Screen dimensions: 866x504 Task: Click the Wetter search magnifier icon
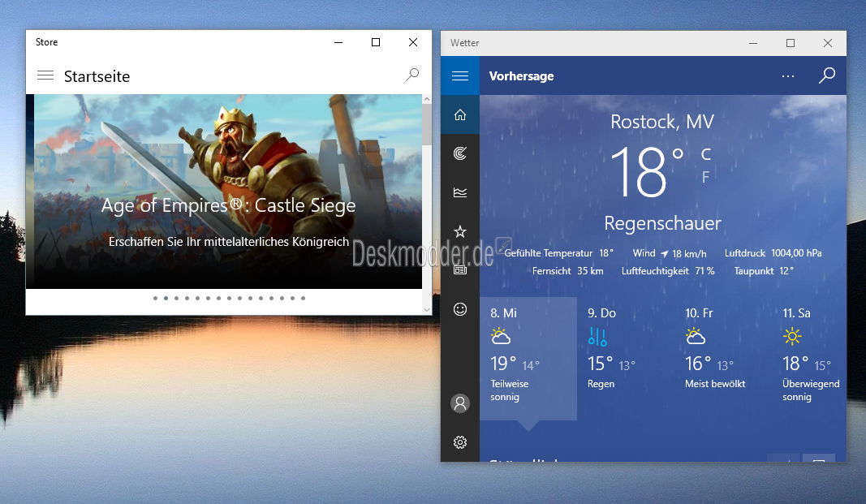827,75
